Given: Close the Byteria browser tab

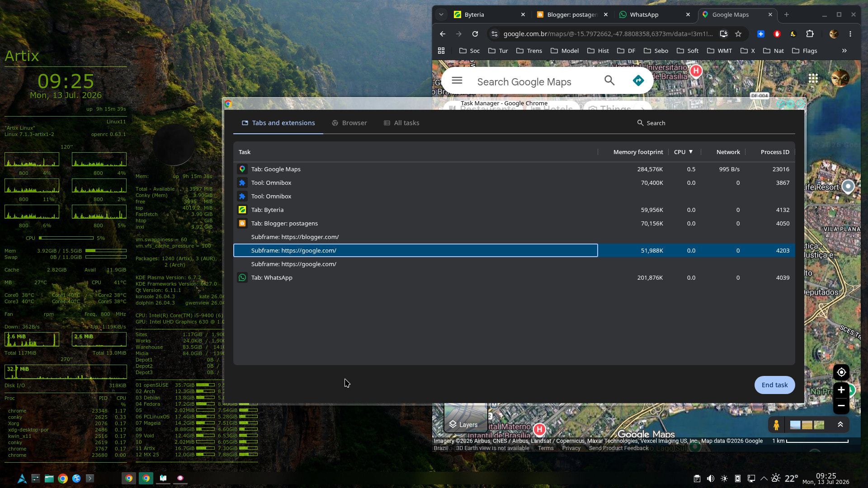Looking at the screenshot, I should (523, 14).
